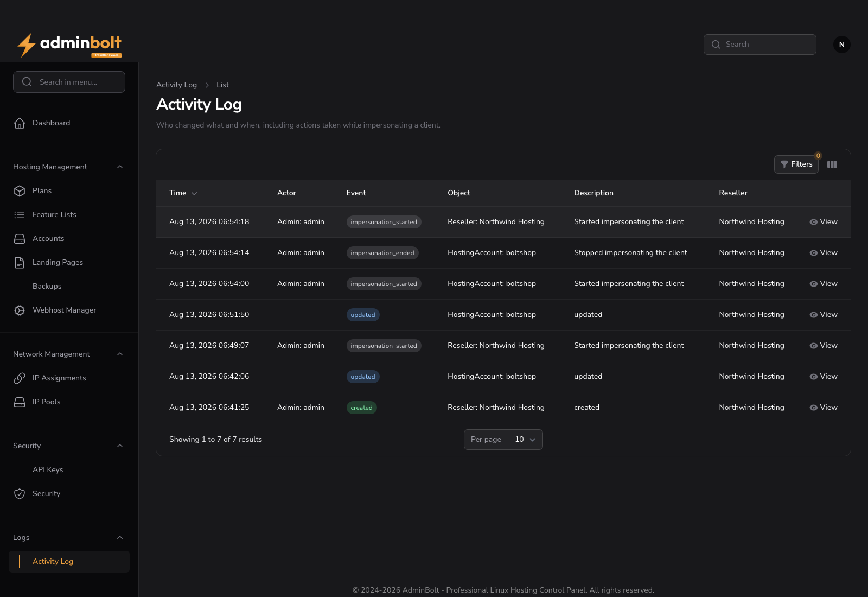The image size is (868, 597).
Task: Collapse the Hosting Management section
Action: 120,167
